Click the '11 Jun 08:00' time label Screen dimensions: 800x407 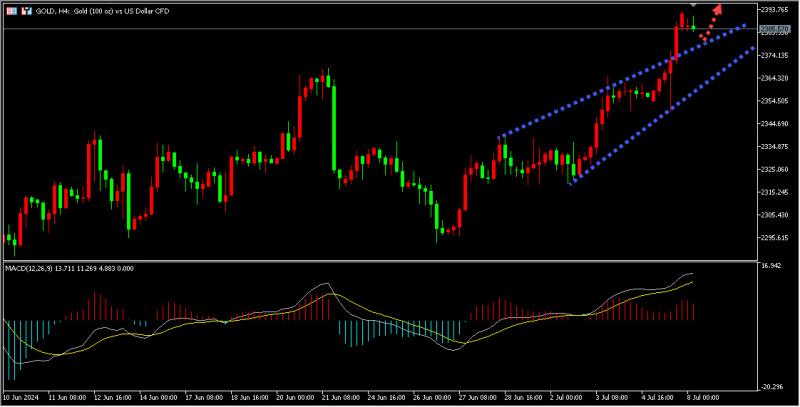(68, 397)
